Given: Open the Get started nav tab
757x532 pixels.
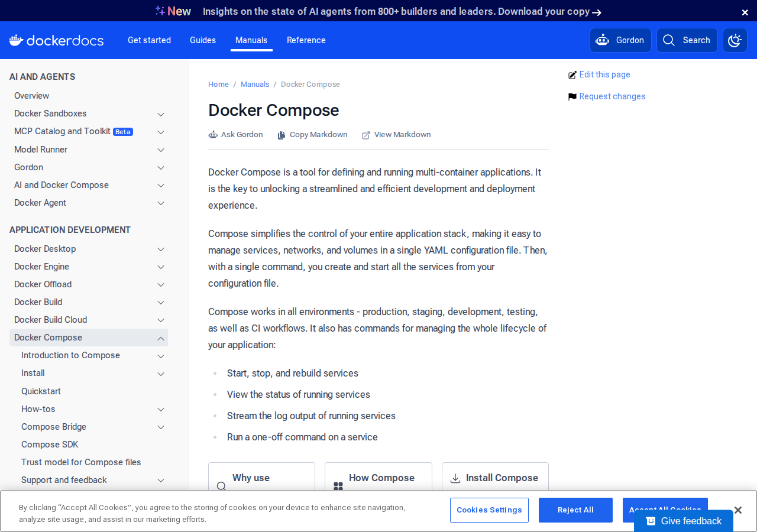Looking at the screenshot, I should (149, 40).
